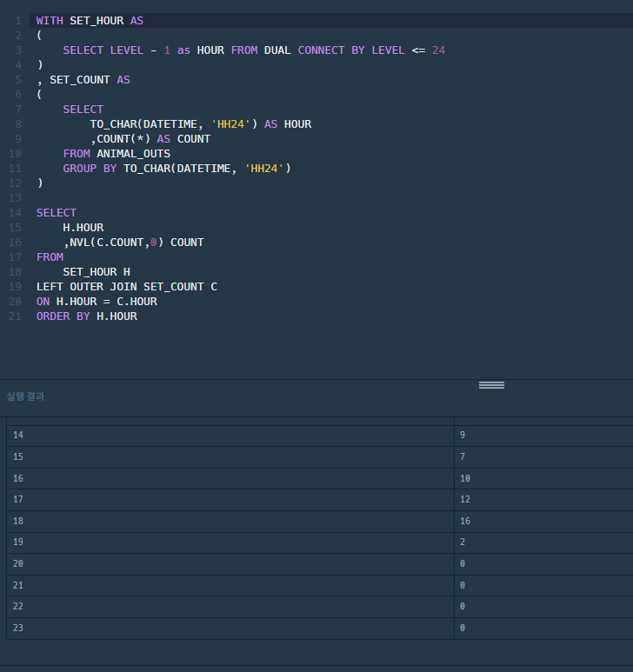
Task: Select hour cell 15 in results table
Action: [x=230, y=457]
